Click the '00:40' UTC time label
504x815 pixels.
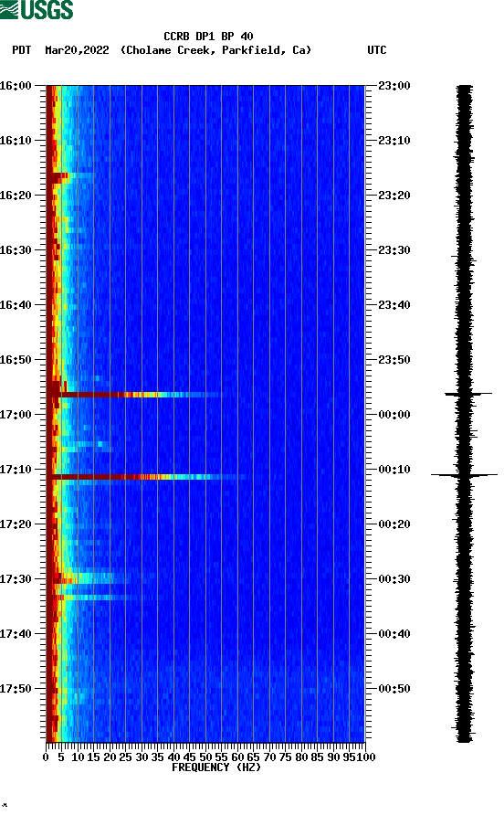pyautogui.click(x=394, y=634)
